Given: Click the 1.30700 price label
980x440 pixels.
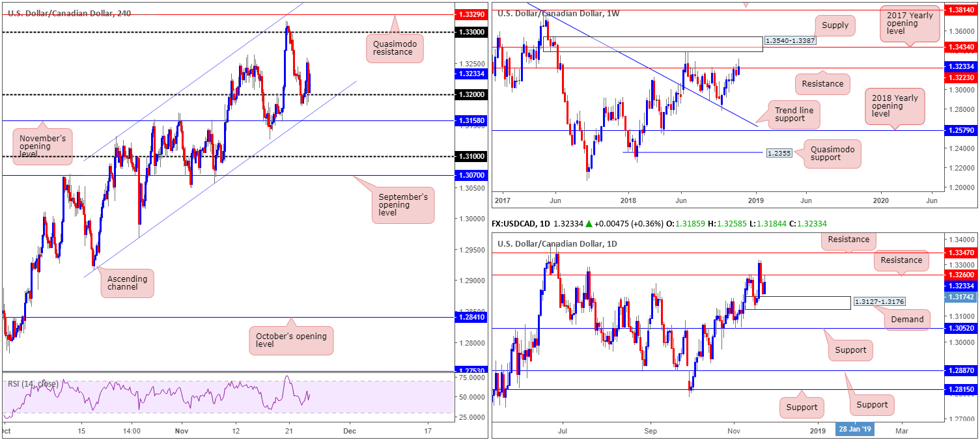Looking at the screenshot, I should tap(470, 175).
